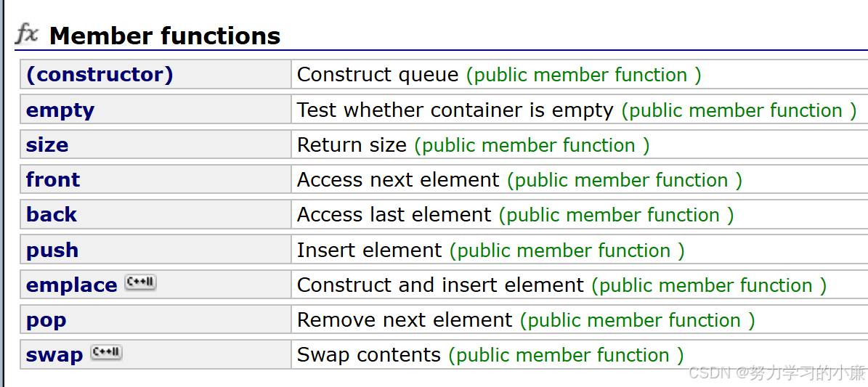This screenshot has width=868, height=387.
Task: Click the Member functions heading
Action: (x=165, y=36)
